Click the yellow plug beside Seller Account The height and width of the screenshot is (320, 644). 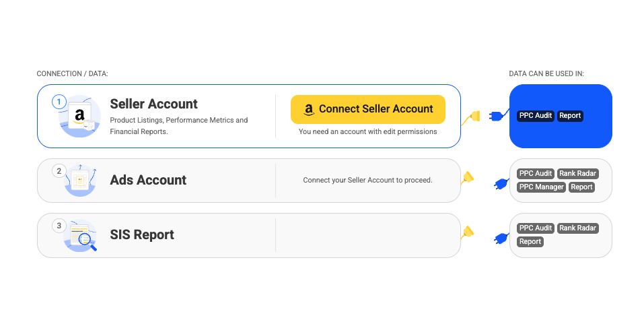[x=470, y=118]
